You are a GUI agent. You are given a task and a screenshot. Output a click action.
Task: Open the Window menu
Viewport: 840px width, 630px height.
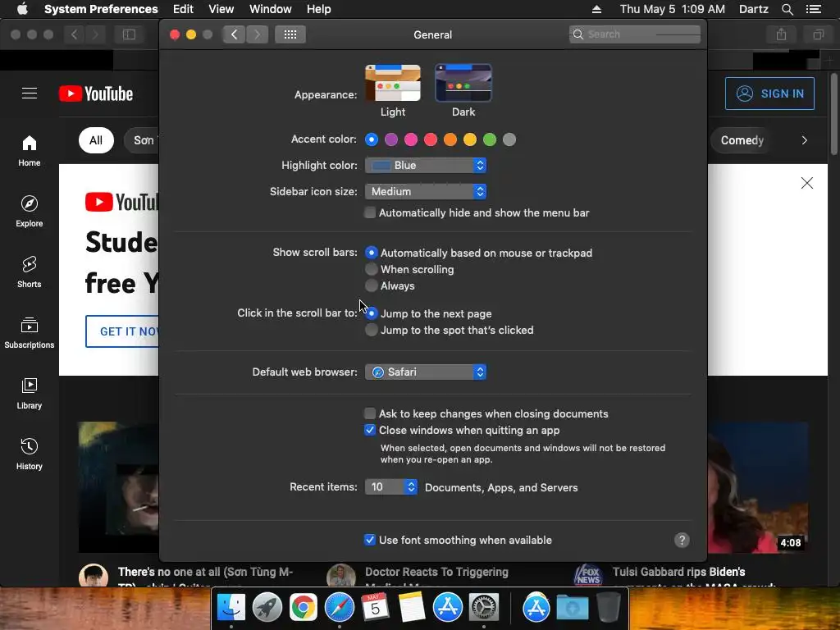(x=271, y=9)
